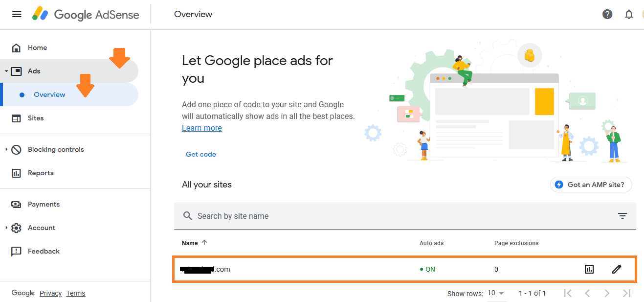This screenshot has height=302, width=644.
Task: Open the Show rows dropdown
Action: tap(496, 293)
